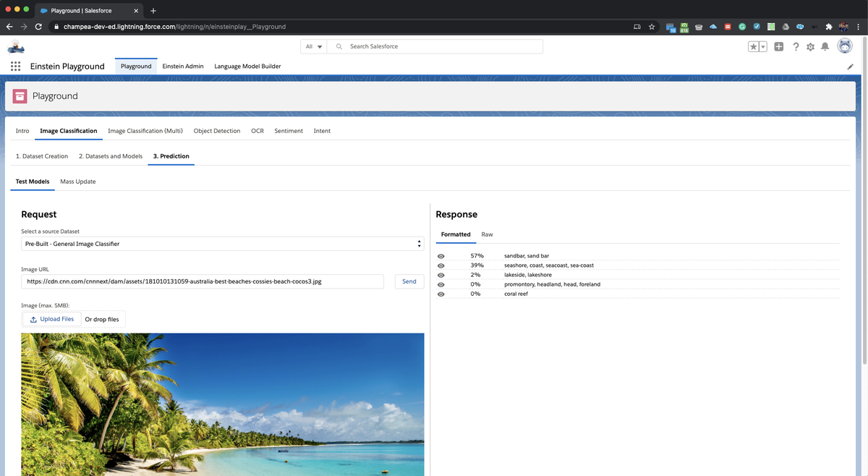Open the source Dataset select dropdown
Screen dimensions: 868x476
223,244
